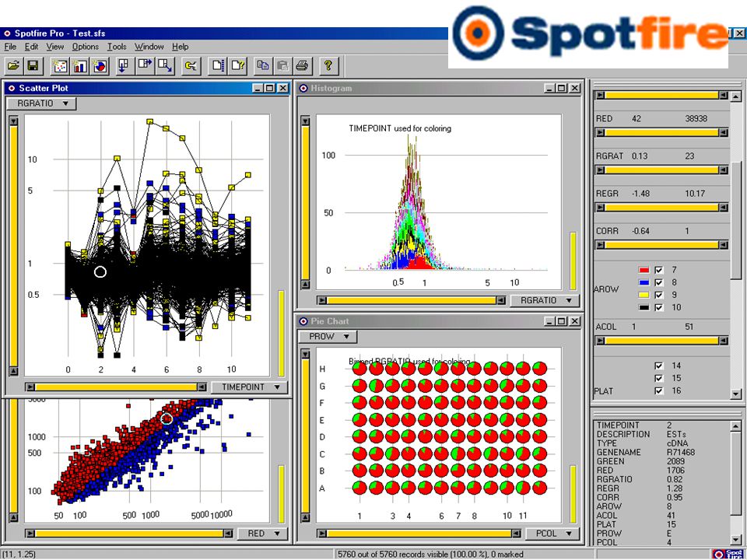Click the Histogram window title icon
The height and width of the screenshot is (560, 747).
click(x=303, y=88)
